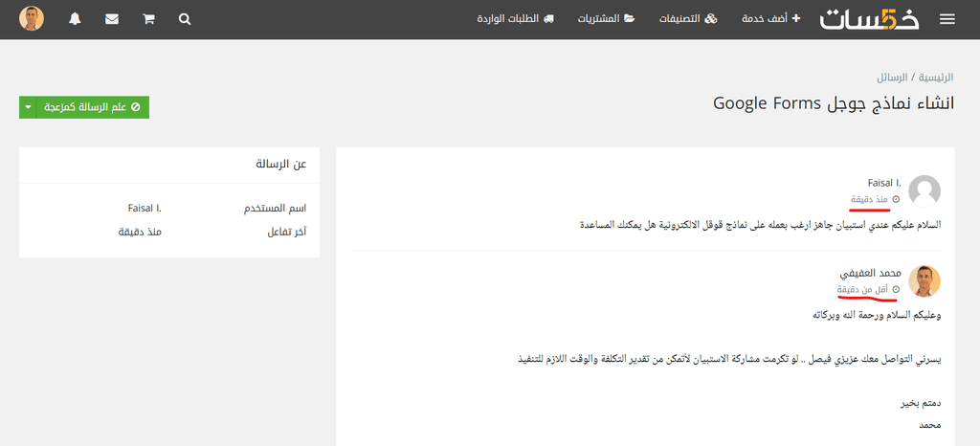
Task: Click the reply line يسرني التواصل معك عزيزي فيصل
Action: click(x=729, y=359)
